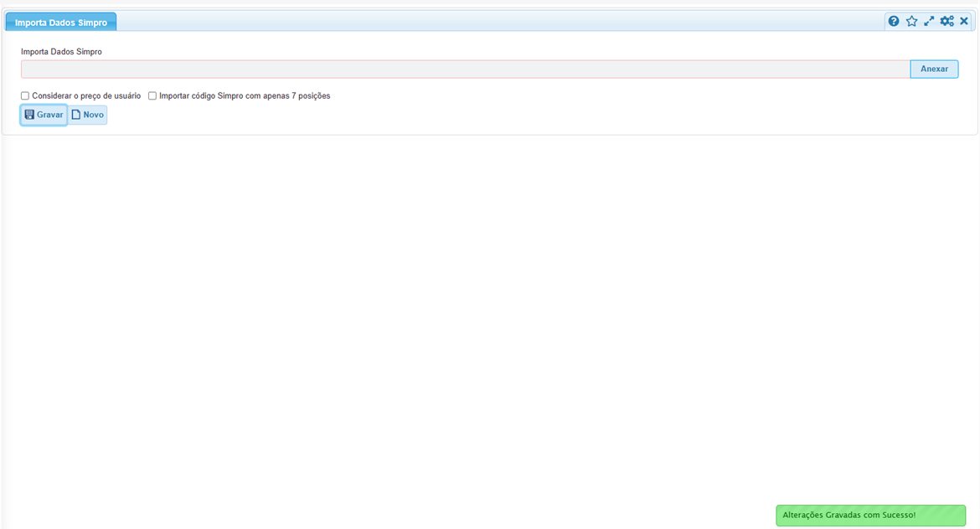Image resolution: width=980 pixels, height=529 pixels.
Task: Open the help question mark icon
Action: pyautogui.click(x=894, y=22)
